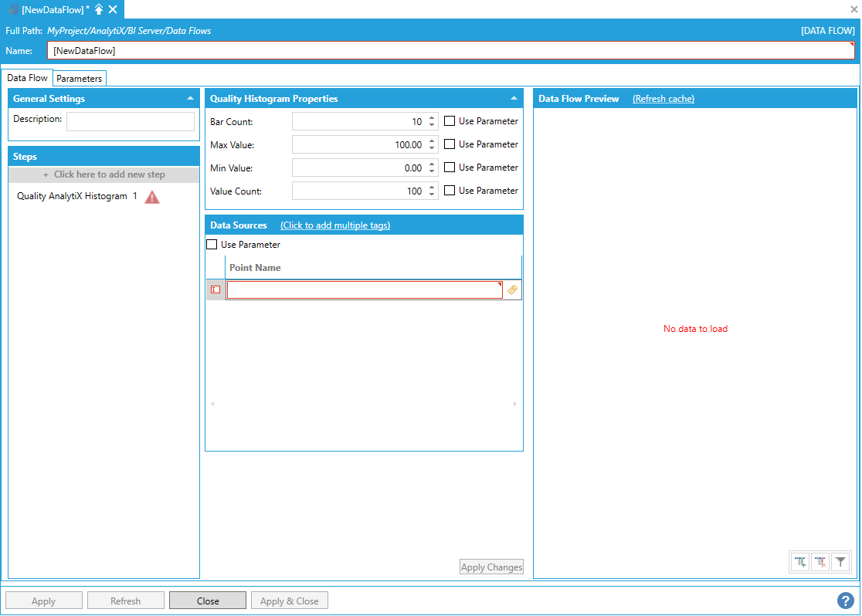Click the Description input field
The width and height of the screenshot is (862, 616).
tap(130, 121)
